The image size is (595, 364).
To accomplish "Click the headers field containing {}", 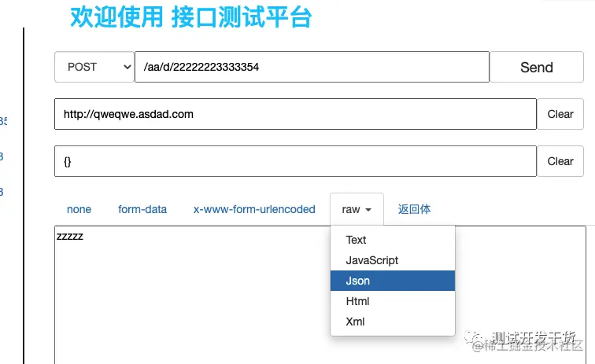I will click(x=295, y=161).
